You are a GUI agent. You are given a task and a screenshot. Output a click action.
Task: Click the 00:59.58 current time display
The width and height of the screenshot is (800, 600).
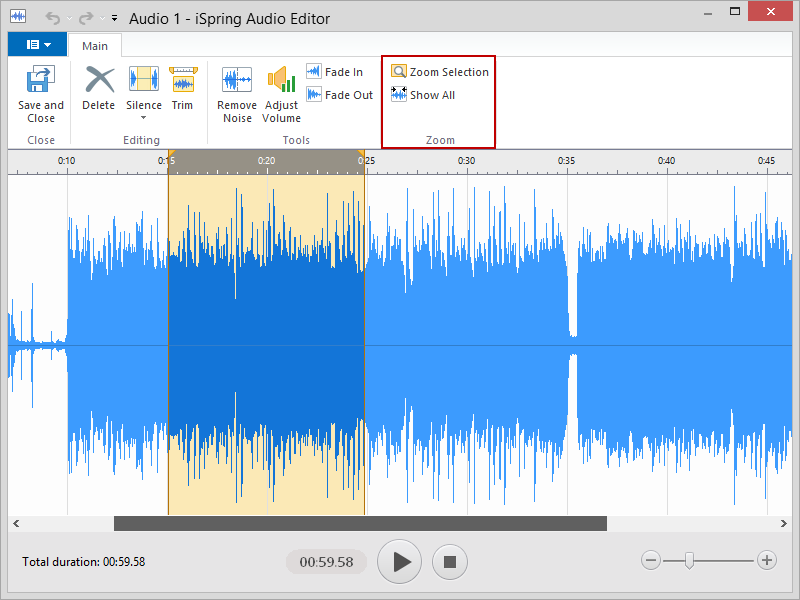tap(327, 562)
